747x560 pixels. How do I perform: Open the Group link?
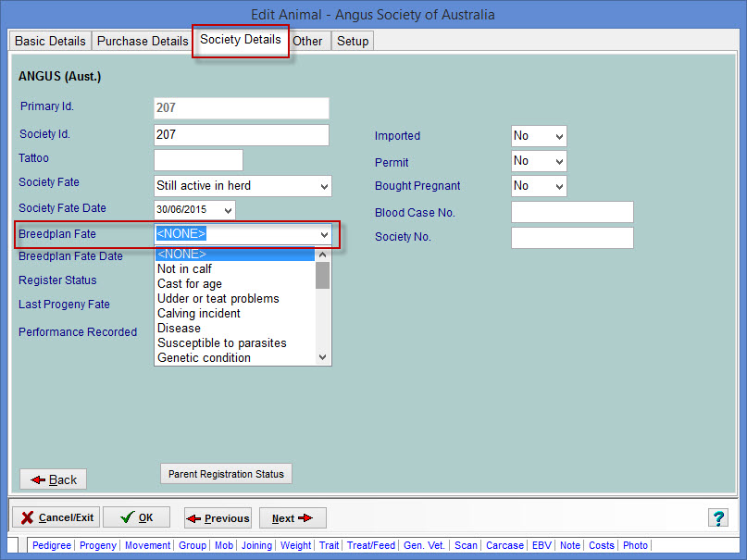[192, 545]
